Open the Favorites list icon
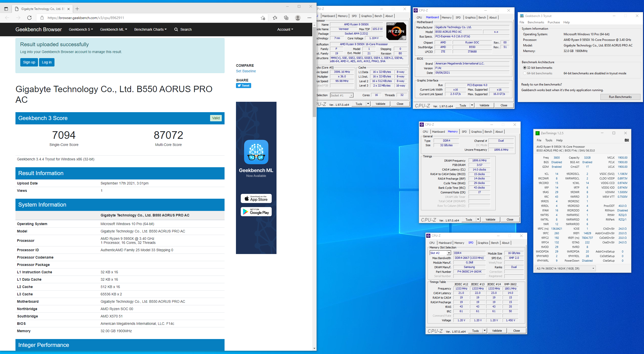Viewport: 644px width, 354px height. 275,18
